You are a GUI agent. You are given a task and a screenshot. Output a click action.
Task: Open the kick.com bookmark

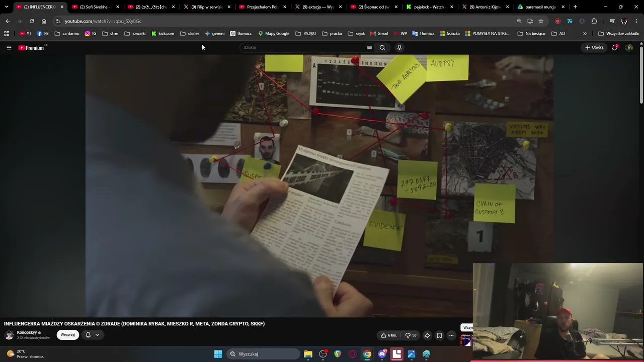click(x=163, y=34)
